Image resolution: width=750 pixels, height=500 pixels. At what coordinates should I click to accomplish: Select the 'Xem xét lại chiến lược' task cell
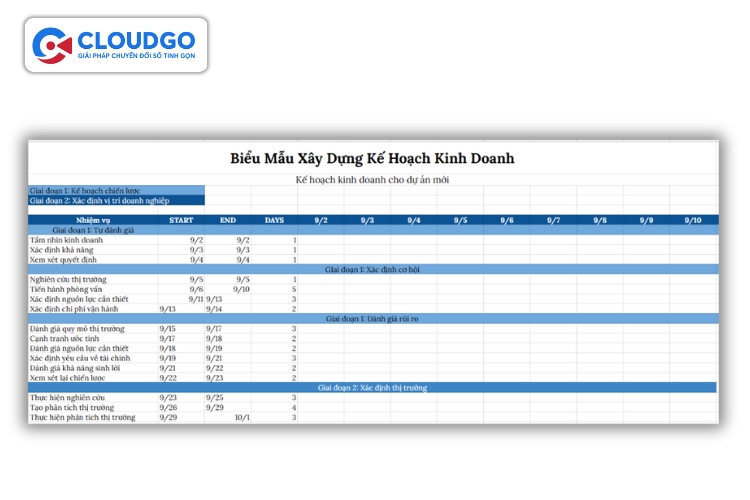click(68, 377)
